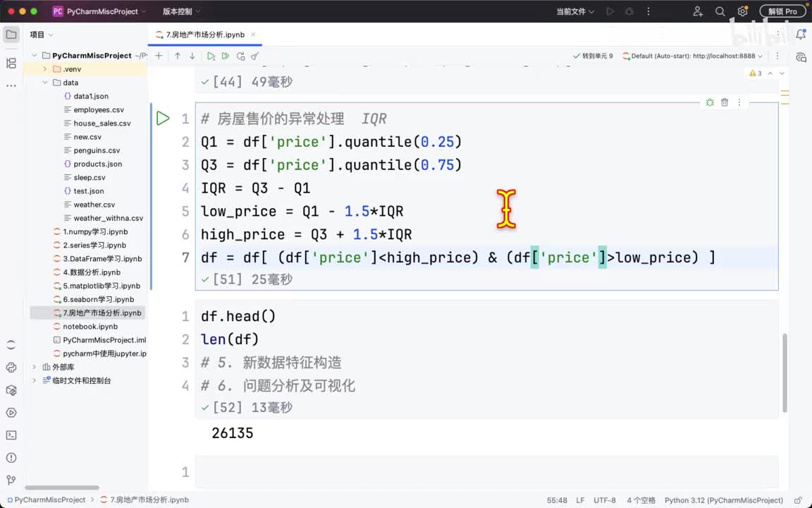Go to next highlighted problem arrow
Viewport: 812px width, 508px height.
pyautogui.click(x=782, y=73)
